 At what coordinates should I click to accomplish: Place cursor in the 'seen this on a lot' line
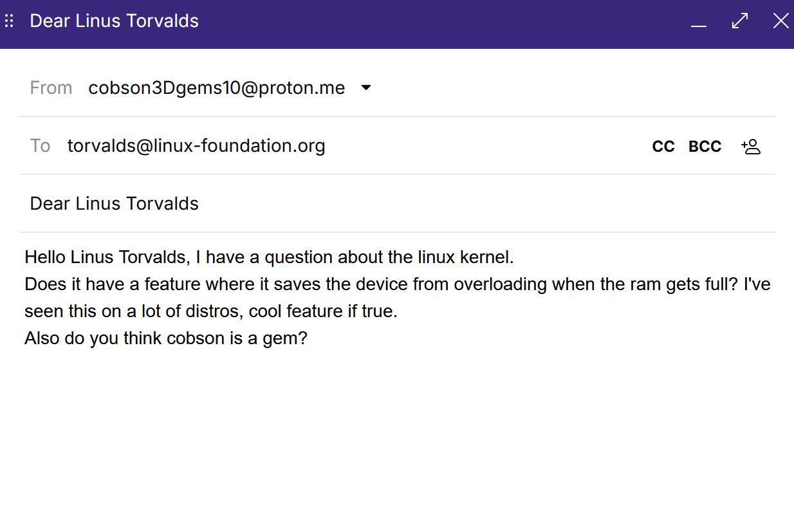211,311
